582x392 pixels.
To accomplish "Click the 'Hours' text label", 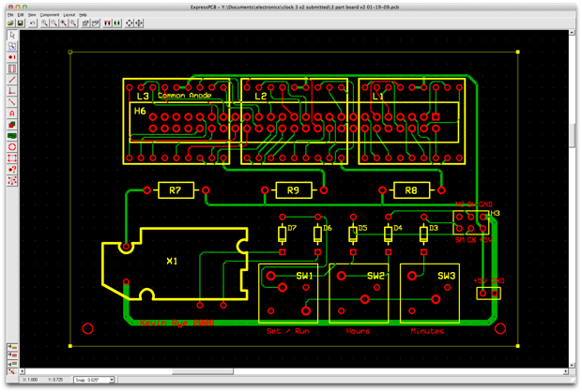I will coord(358,331).
